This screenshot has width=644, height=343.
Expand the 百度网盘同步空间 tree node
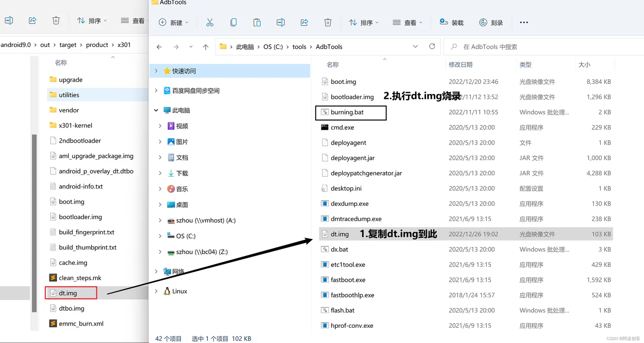coord(156,90)
